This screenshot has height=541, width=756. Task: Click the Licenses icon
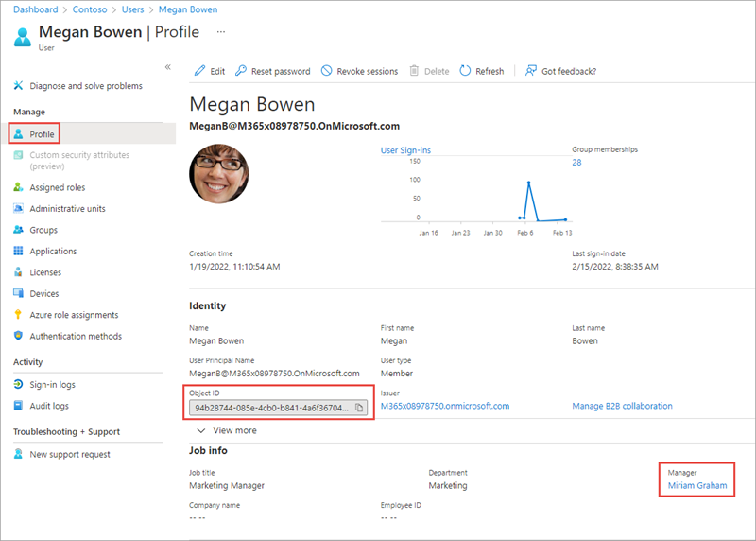pyautogui.click(x=18, y=271)
